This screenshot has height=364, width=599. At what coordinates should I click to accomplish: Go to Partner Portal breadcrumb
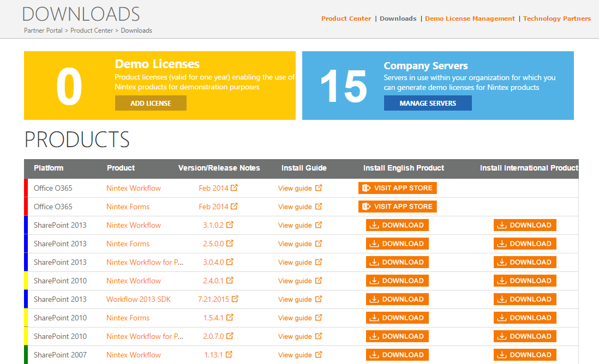(43, 30)
